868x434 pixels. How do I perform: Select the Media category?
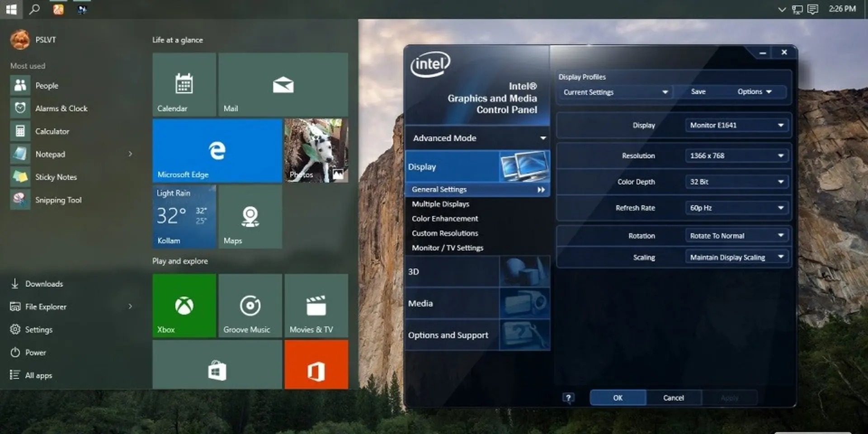477,303
